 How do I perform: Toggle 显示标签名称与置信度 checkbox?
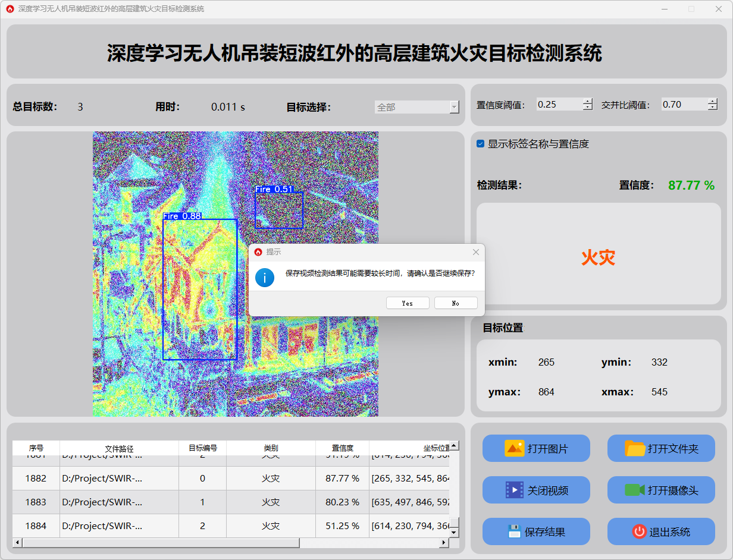pyautogui.click(x=481, y=144)
